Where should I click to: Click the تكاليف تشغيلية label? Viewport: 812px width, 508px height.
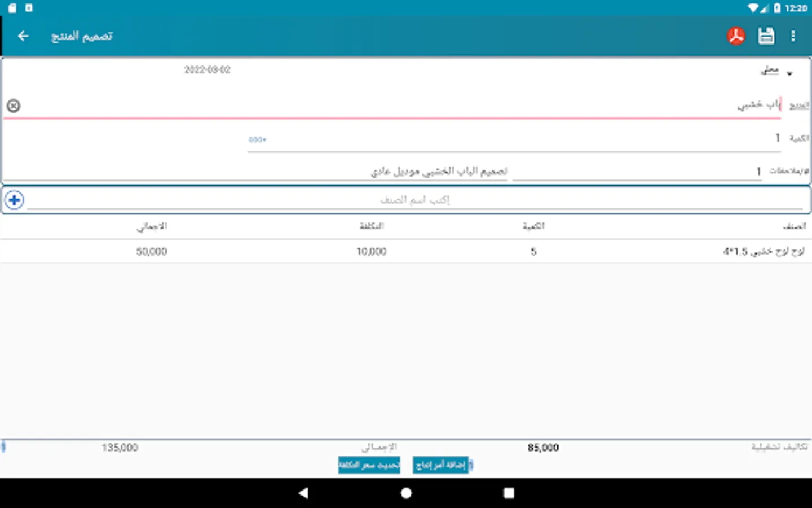[779, 447]
